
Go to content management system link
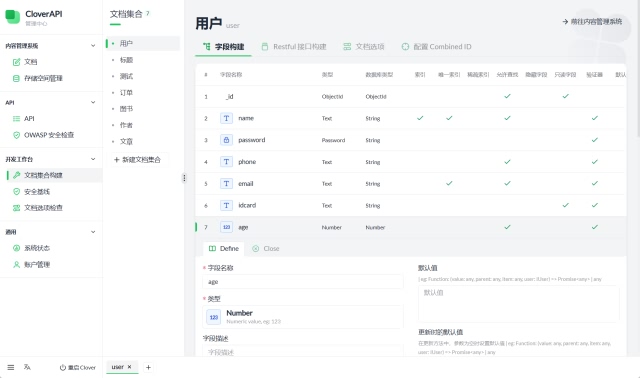[592, 22]
